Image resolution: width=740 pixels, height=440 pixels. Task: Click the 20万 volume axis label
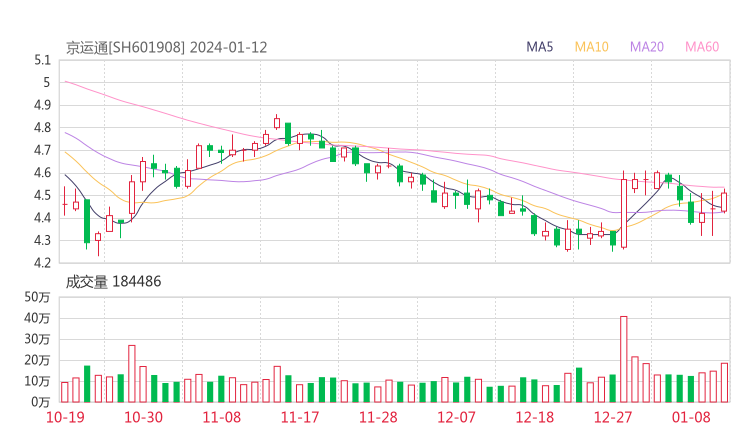(37, 360)
